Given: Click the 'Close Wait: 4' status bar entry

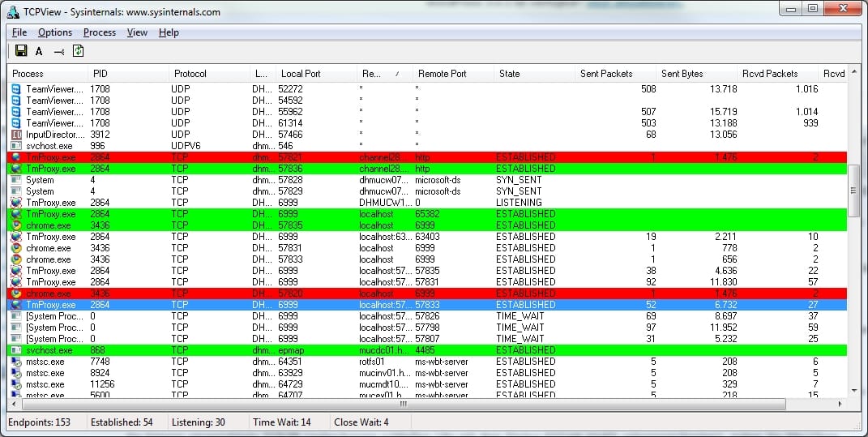Looking at the screenshot, I should (x=361, y=422).
